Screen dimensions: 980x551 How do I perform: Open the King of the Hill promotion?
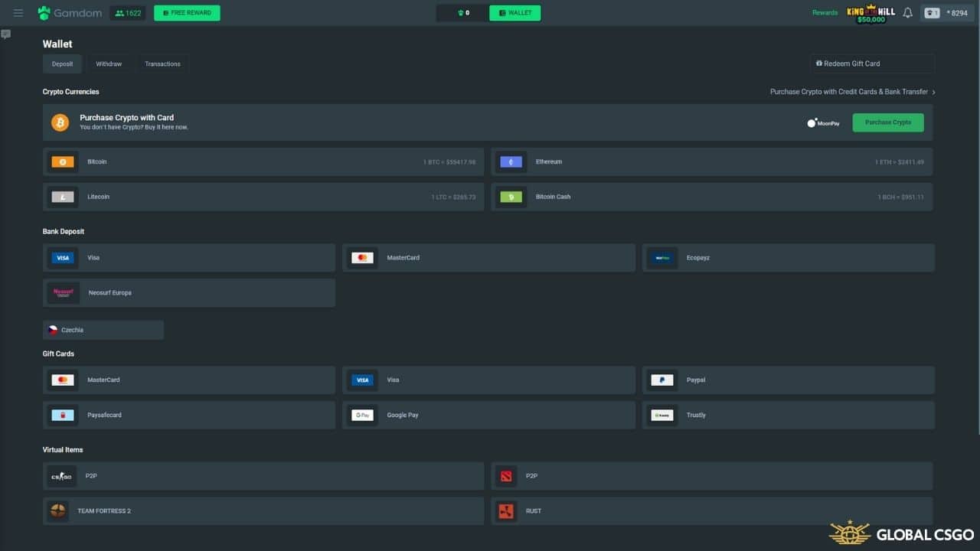(x=871, y=14)
